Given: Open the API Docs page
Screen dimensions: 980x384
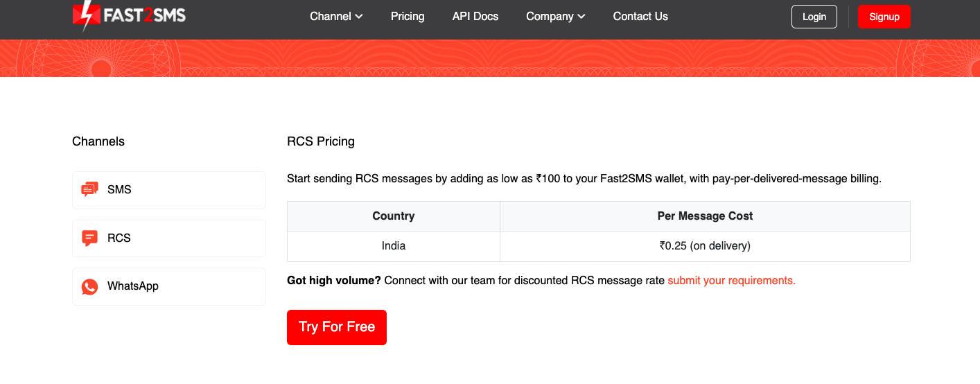Looking at the screenshot, I should click(x=475, y=17).
